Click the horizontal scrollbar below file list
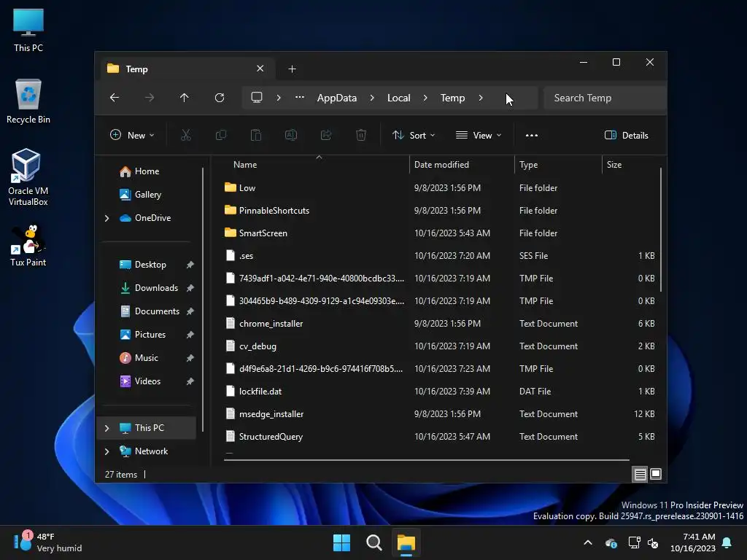The height and width of the screenshot is (560, 747). pos(426,460)
